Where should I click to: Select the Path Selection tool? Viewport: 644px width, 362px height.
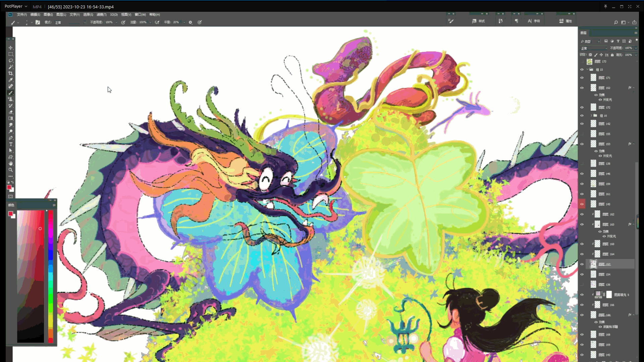pyautogui.click(x=11, y=151)
